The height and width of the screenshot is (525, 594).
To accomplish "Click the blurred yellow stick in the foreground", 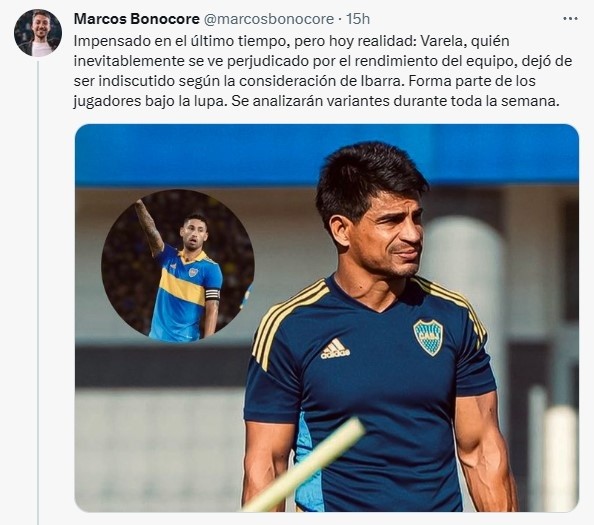I will pos(305,464).
